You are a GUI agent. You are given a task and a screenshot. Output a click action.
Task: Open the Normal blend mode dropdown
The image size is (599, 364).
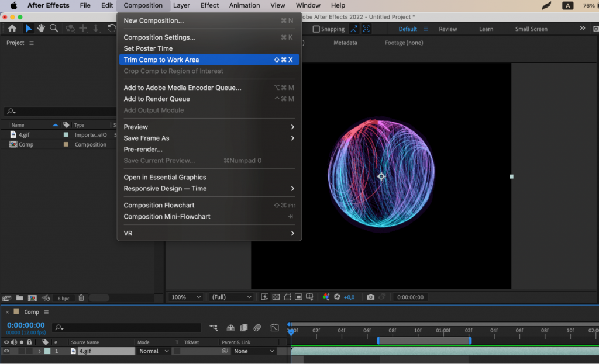153,351
